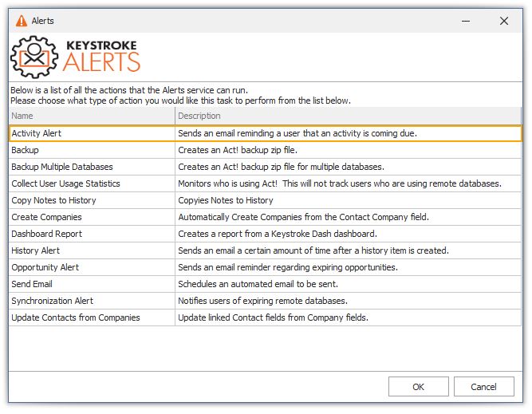Select the Activity Alert row
532x414 pixels.
(265, 133)
